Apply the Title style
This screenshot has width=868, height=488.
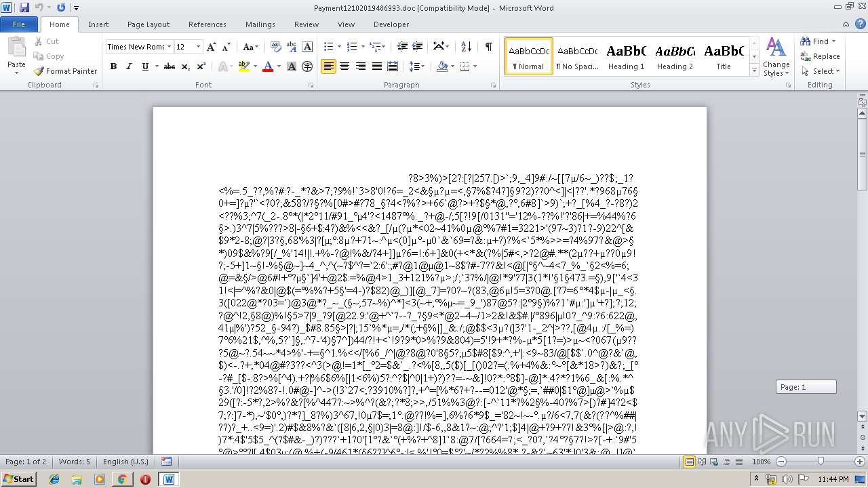point(724,56)
